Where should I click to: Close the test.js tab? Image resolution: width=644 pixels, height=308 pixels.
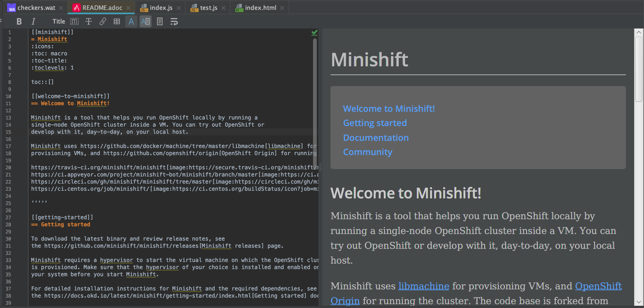point(224,8)
